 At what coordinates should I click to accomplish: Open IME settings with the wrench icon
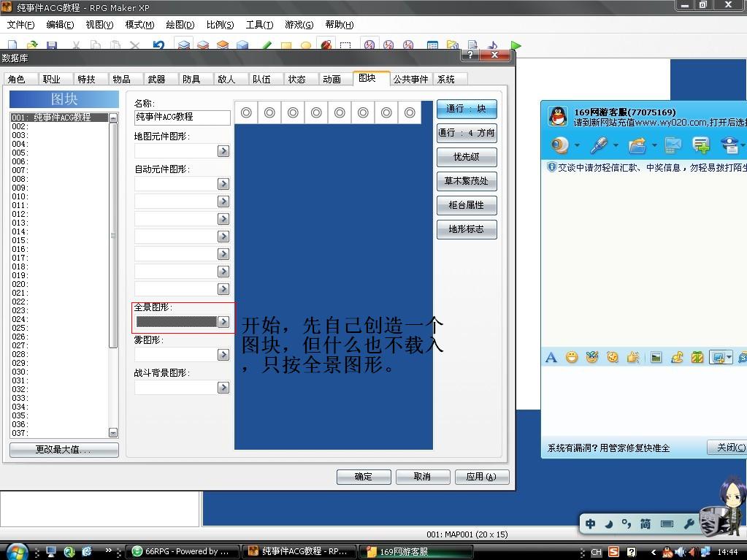pos(689,523)
